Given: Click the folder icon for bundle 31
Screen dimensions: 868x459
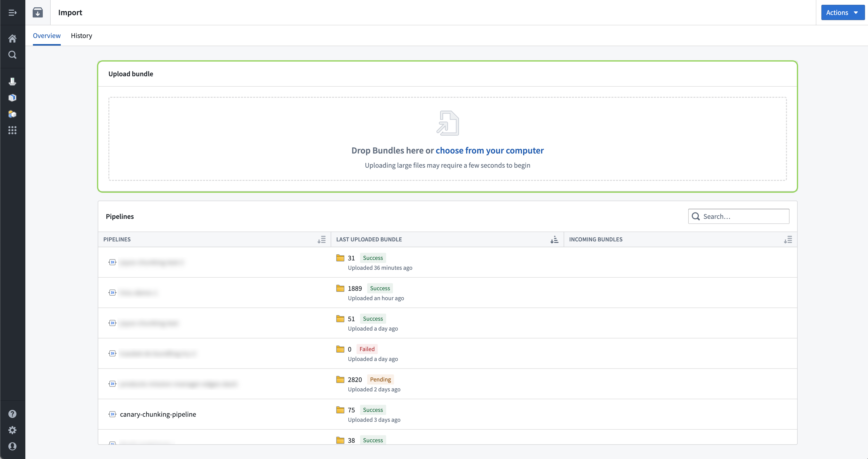Looking at the screenshot, I should click(x=340, y=258).
